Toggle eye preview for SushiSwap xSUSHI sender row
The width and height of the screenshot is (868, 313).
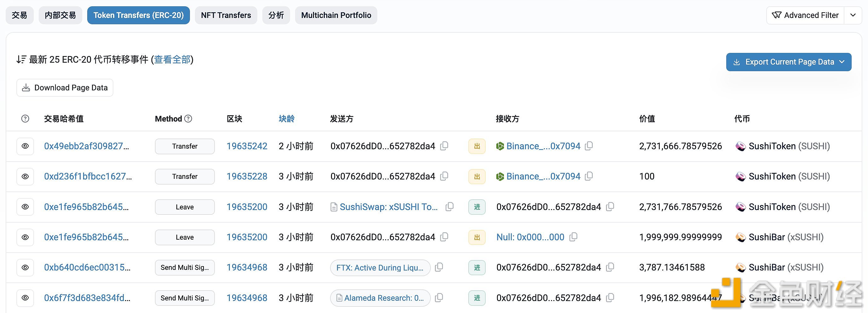pyautogui.click(x=25, y=207)
